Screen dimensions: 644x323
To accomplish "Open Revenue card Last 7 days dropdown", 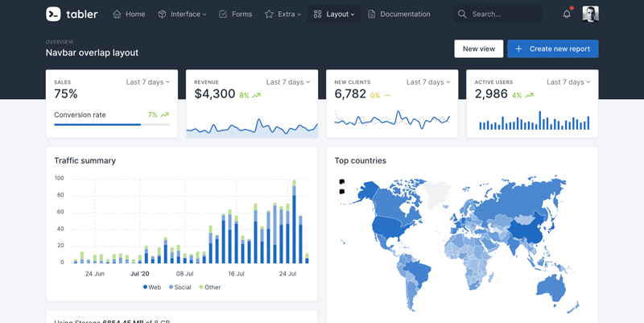I will point(288,82).
